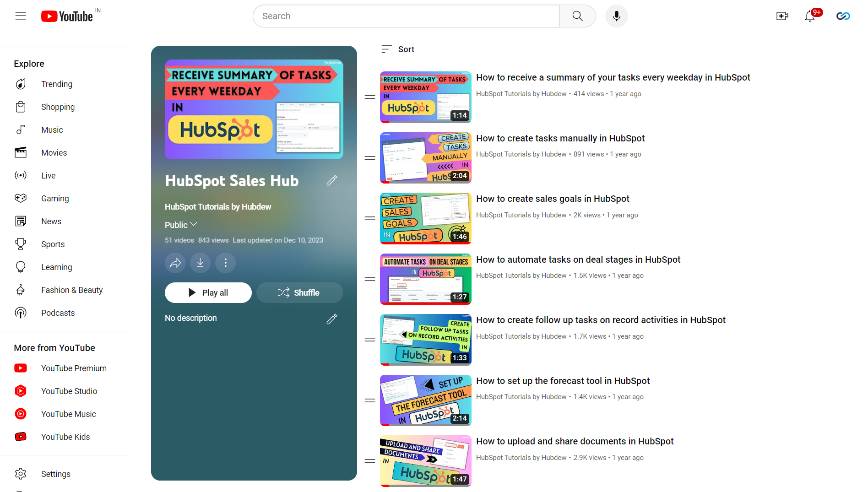Viewport: 868px width, 492px height.
Task: Click thumbnail of create sales goals video
Action: click(x=426, y=218)
